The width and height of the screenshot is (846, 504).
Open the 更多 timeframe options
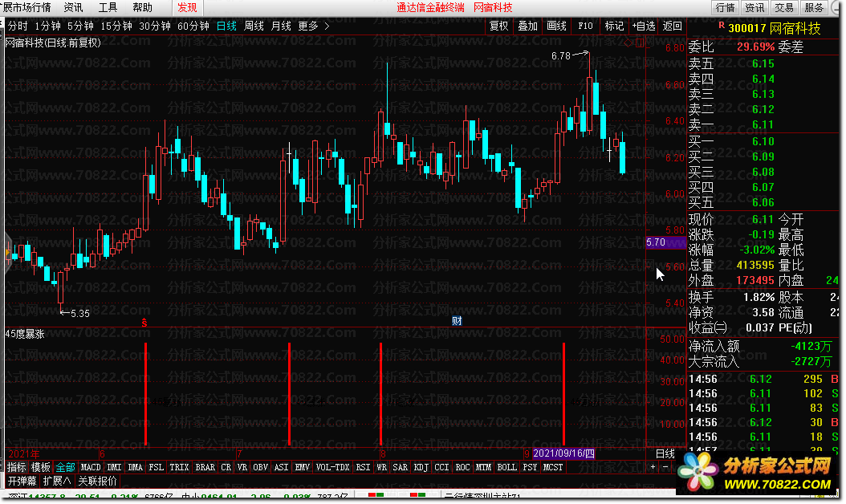pyautogui.click(x=308, y=26)
